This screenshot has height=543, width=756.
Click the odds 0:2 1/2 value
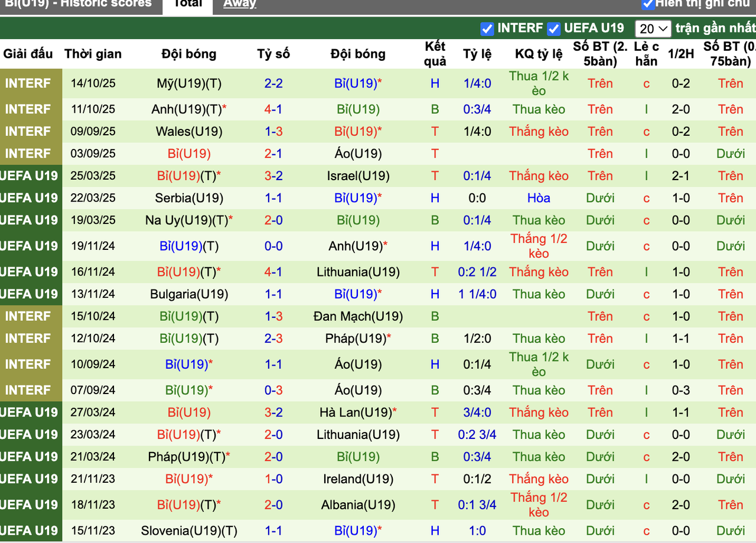477,272
